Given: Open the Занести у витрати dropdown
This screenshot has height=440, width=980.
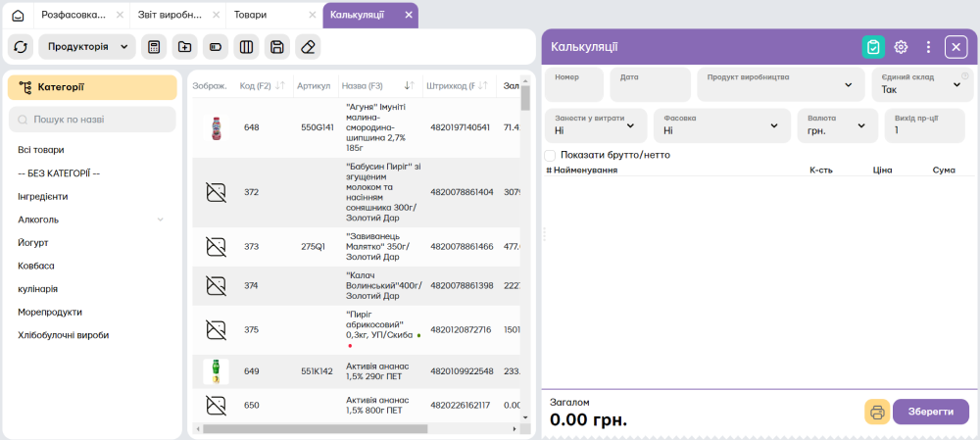Looking at the screenshot, I should pos(595,124).
